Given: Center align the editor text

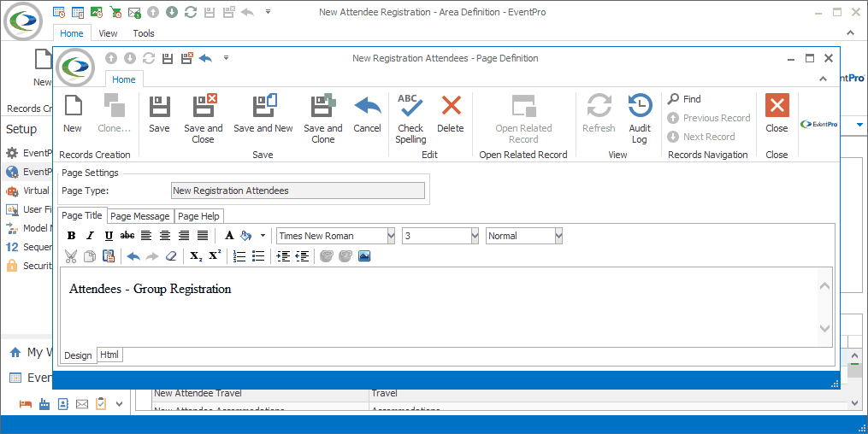Looking at the screenshot, I should [165, 236].
